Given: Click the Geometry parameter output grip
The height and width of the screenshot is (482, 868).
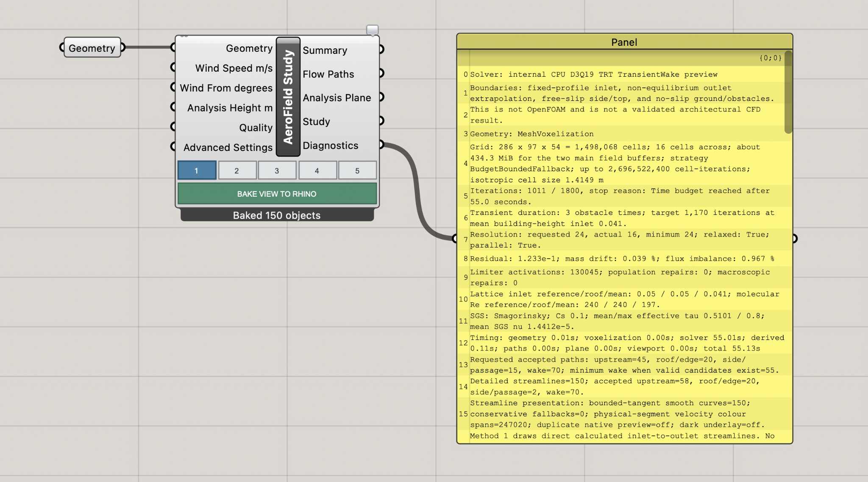Looking at the screenshot, I should tap(123, 47).
